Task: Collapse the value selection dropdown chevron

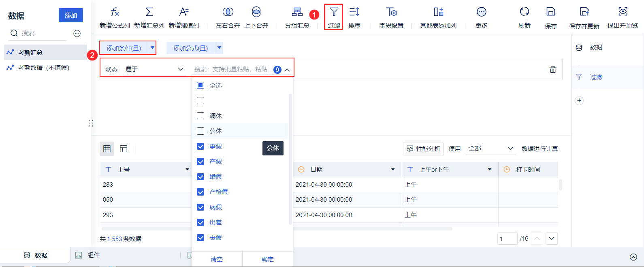Action: (287, 70)
